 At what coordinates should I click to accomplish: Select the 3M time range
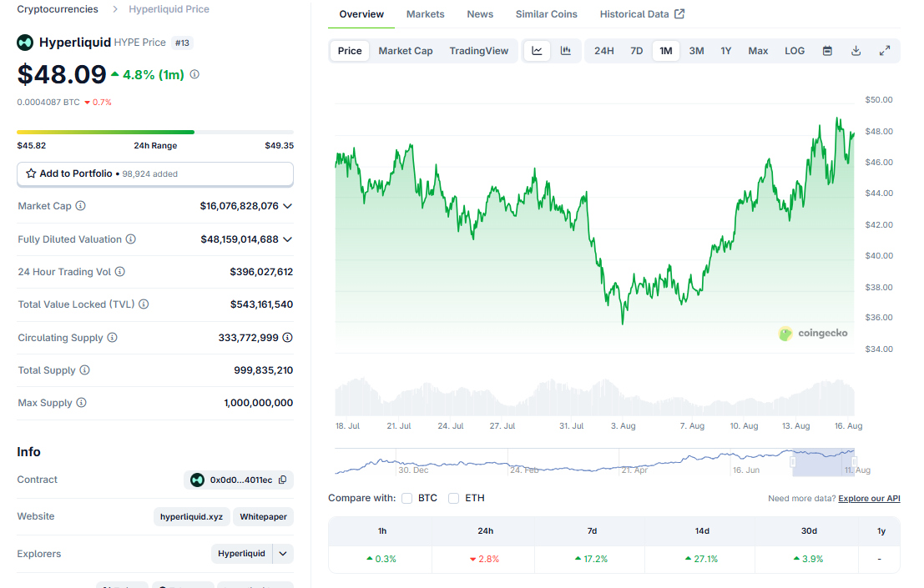696,51
